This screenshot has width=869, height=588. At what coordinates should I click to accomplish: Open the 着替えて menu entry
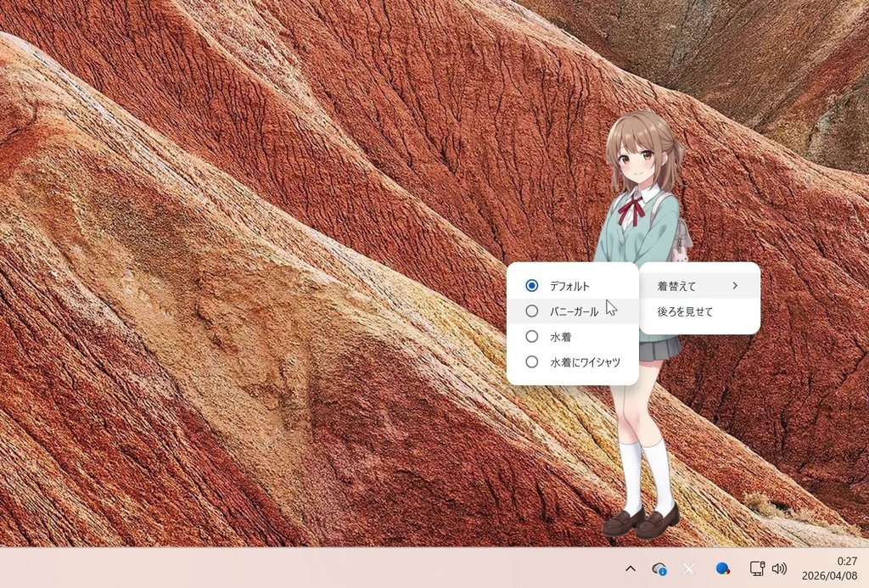click(x=676, y=285)
